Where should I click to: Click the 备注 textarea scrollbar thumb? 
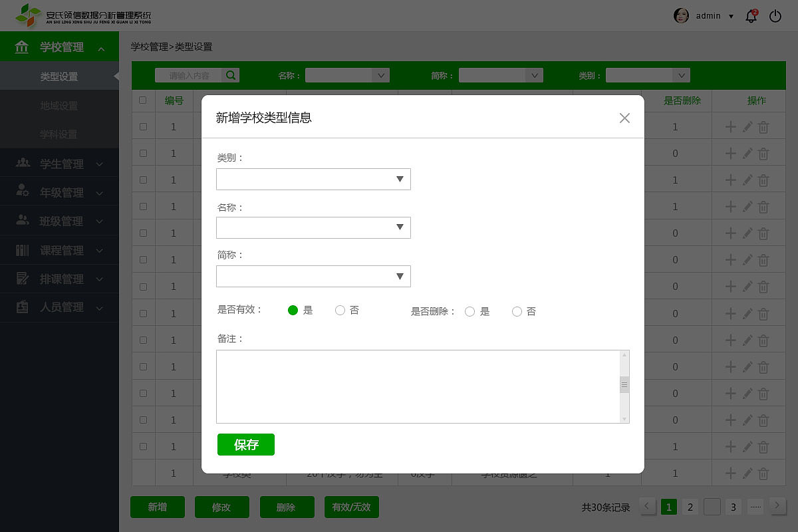coord(624,384)
